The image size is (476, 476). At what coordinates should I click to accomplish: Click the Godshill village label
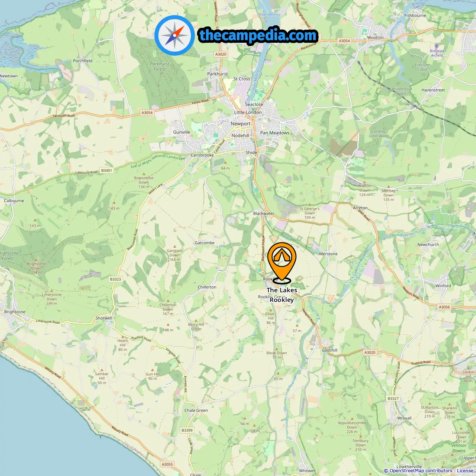coord(329,350)
